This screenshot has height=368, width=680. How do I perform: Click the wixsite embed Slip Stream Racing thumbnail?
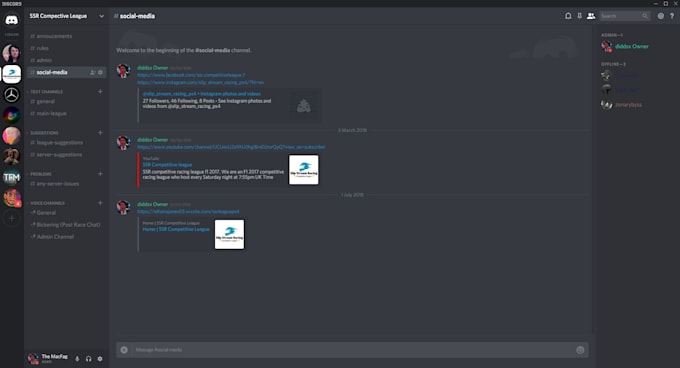pos(229,234)
